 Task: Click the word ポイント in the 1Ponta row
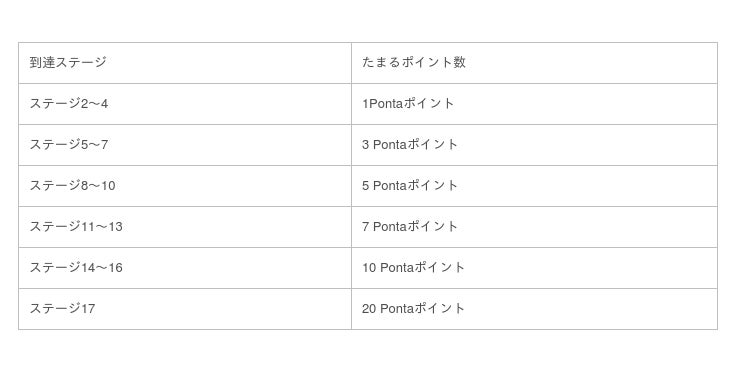point(429,103)
